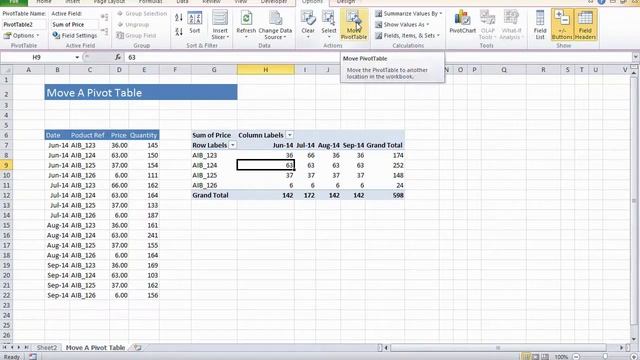Click the vertical scrollbar down arrow
Image resolution: width=640 pixels, height=360 pixels.
(x=634, y=339)
